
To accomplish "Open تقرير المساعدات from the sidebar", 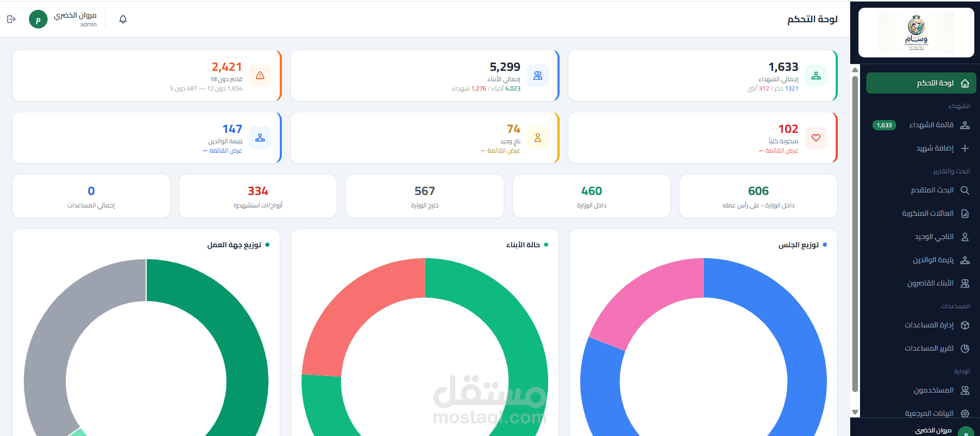I will pyautogui.click(x=921, y=349).
